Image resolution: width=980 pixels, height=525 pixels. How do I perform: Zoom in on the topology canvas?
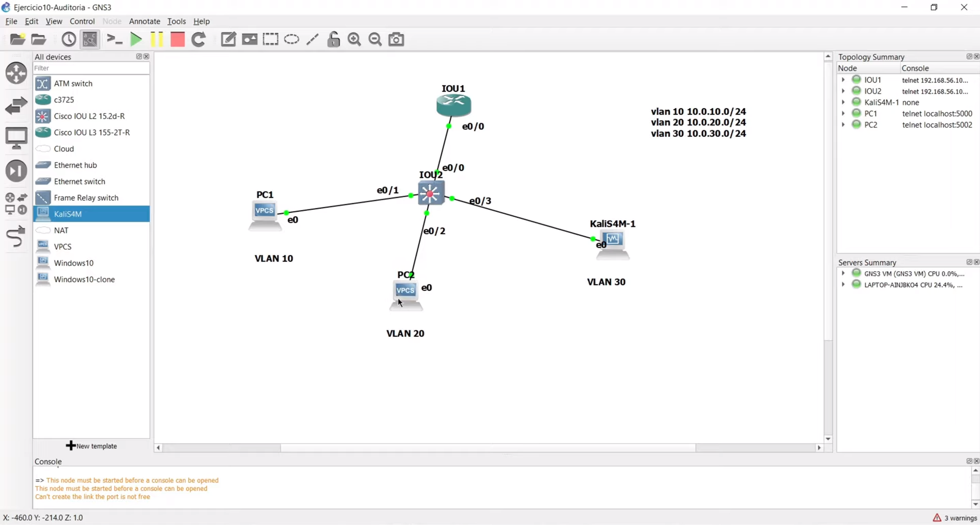pyautogui.click(x=354, y=39)
